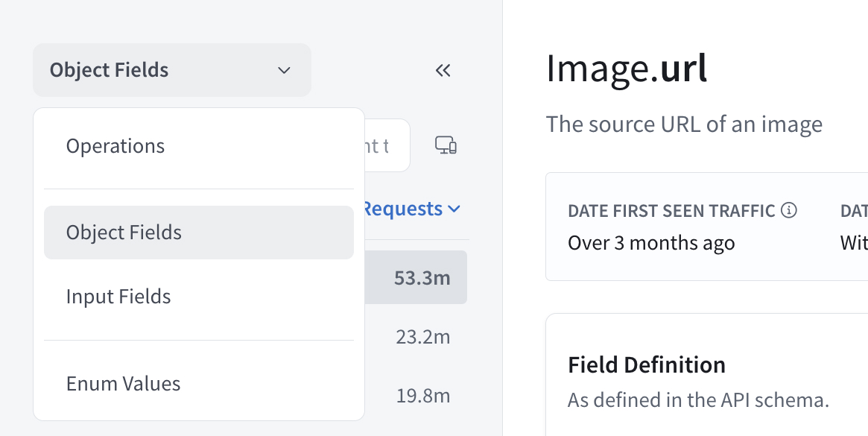Select the Input Fields menu option
Screen dimensions: 868x436
tap(118, 297)
